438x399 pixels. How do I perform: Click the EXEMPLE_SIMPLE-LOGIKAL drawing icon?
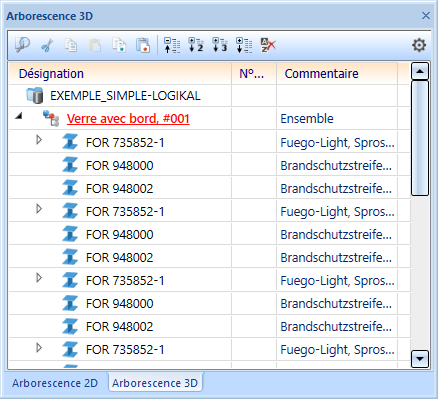click(35, 96)
